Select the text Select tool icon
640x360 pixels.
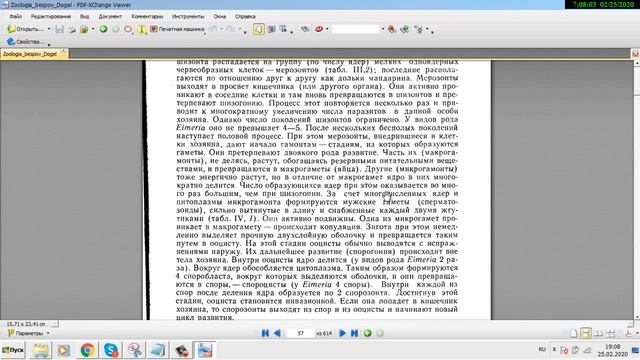point(283,29)
